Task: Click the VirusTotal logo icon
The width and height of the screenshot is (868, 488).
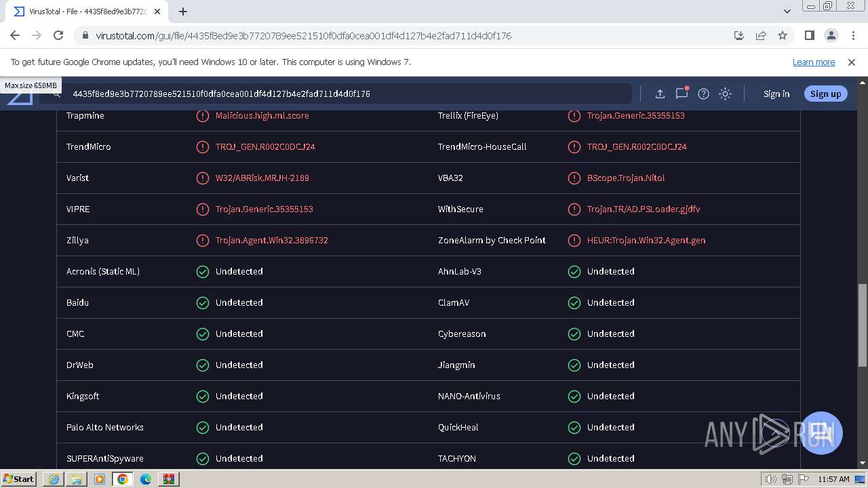Action: pos(20,98)
